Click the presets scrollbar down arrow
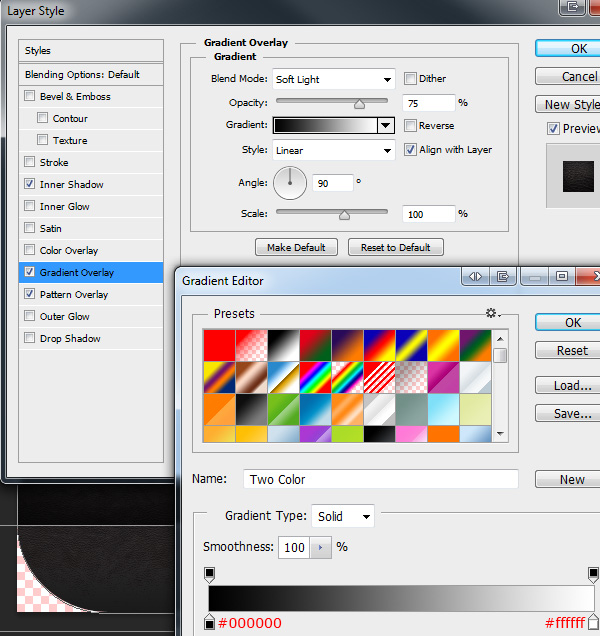This screenshot has width=600, height=636. [500, 434]
